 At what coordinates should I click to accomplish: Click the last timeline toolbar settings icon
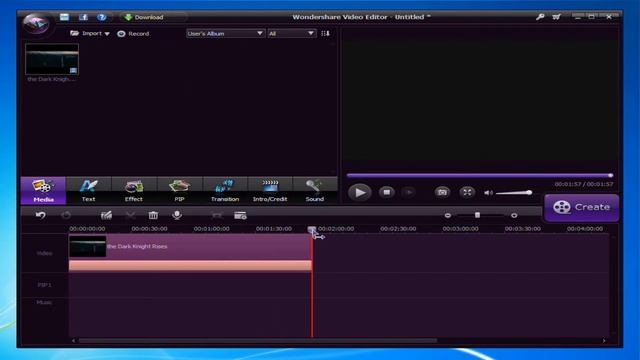(x=240, y=215)
